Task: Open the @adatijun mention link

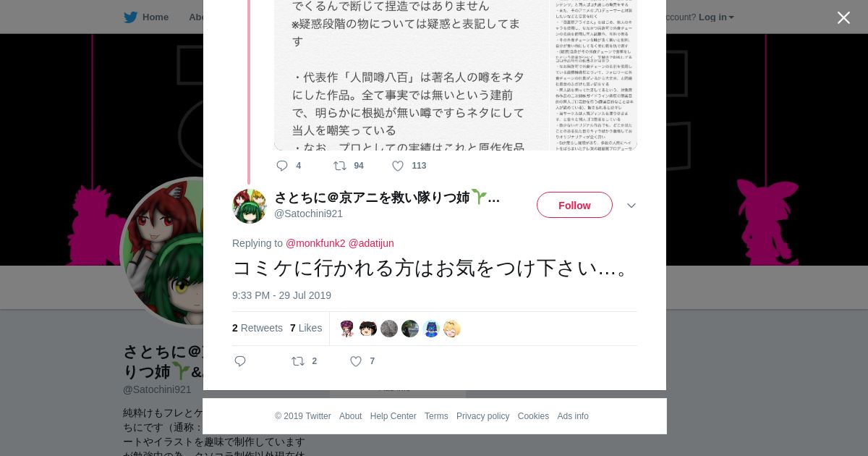Action: click(x=371, y=243)
